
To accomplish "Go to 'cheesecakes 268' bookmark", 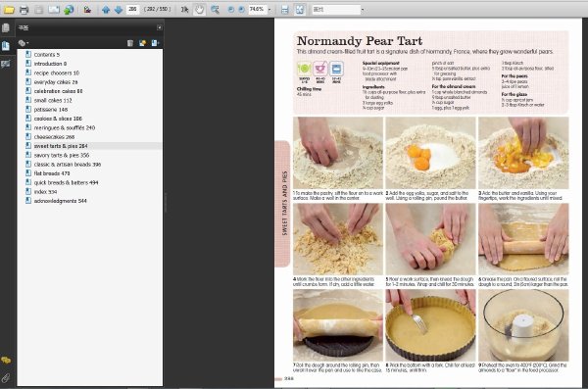I will click(54, 137).
